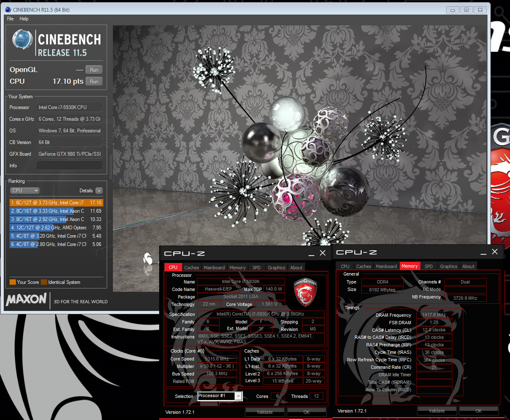Click the Multiplier value x 50.0

(x=217, y=366)
